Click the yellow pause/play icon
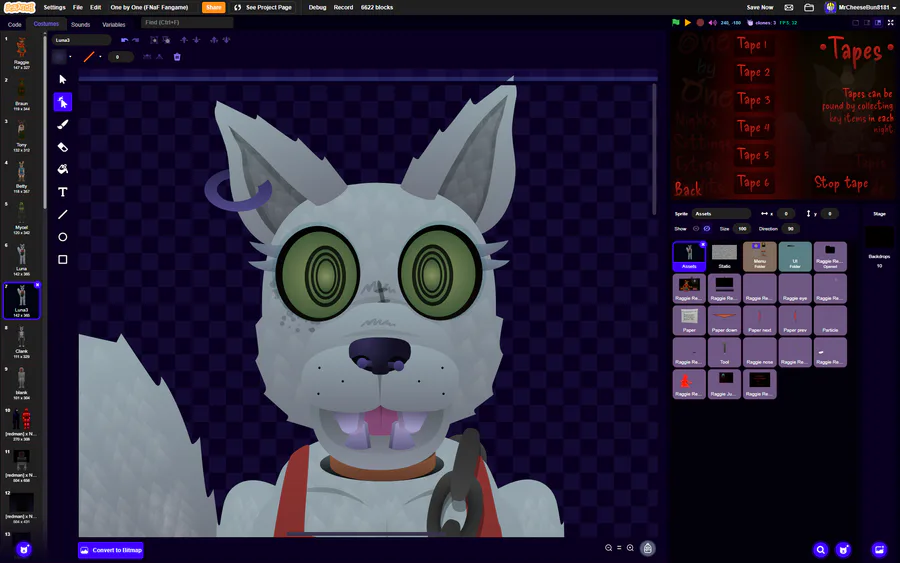Screen dimensions: 900x563 pos(688,23)
